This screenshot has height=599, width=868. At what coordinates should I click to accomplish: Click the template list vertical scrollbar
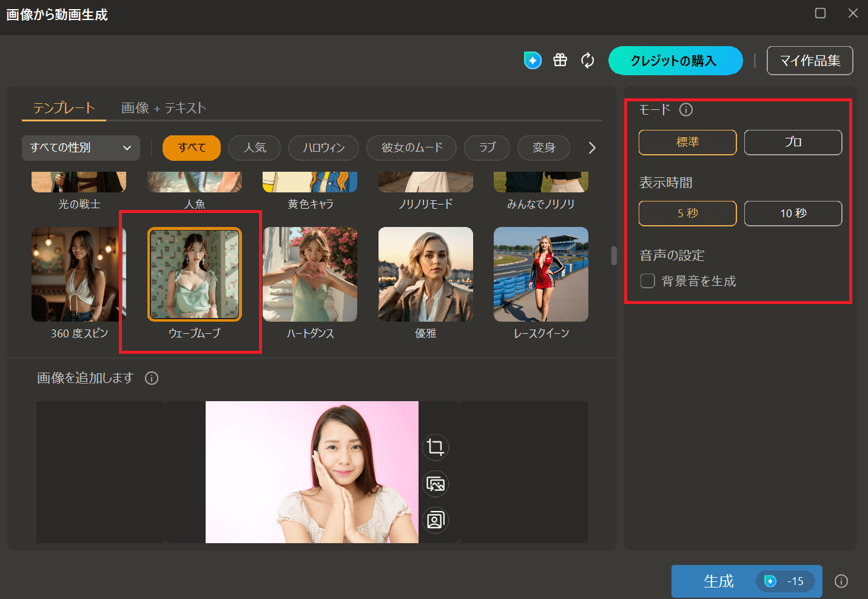pyautogui.click(x=614, y=256)
